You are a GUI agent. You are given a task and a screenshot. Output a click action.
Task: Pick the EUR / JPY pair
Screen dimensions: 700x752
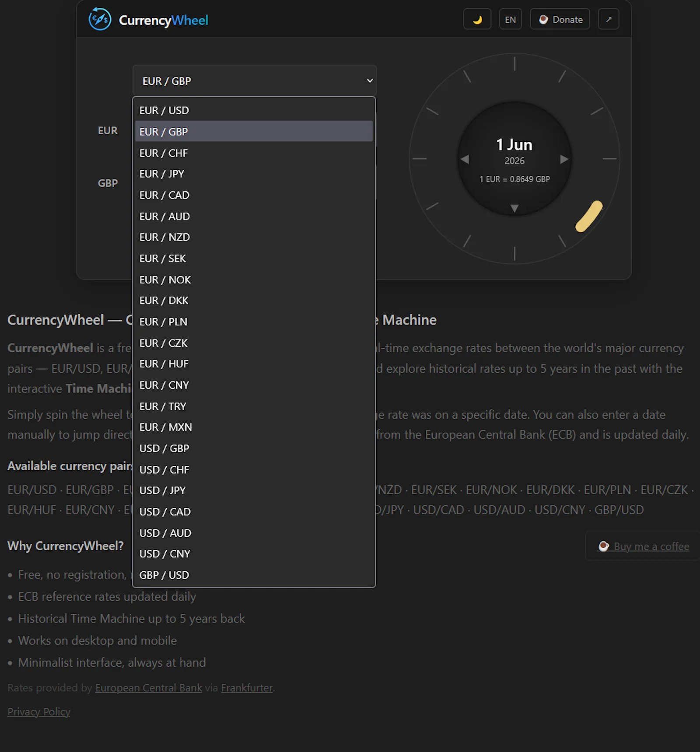point(254,174)
